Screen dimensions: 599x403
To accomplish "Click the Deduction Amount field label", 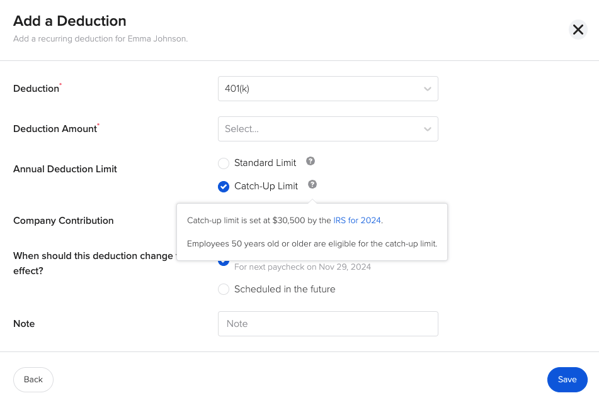I will (55, 129).
